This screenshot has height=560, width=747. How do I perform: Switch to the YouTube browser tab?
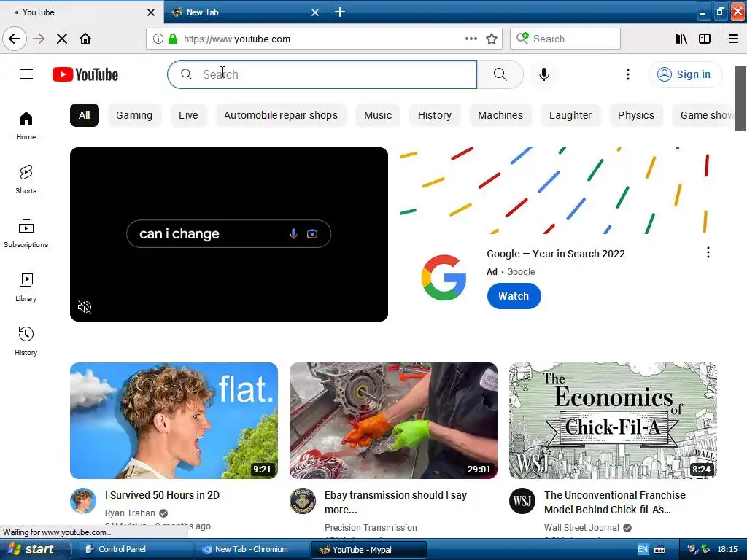click(x=81, y=12)
